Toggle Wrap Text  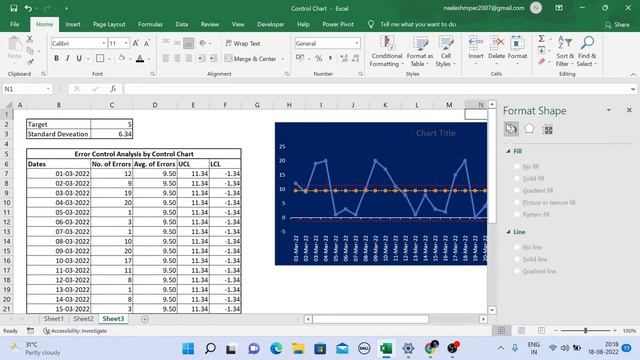click(x=243, y=43)
